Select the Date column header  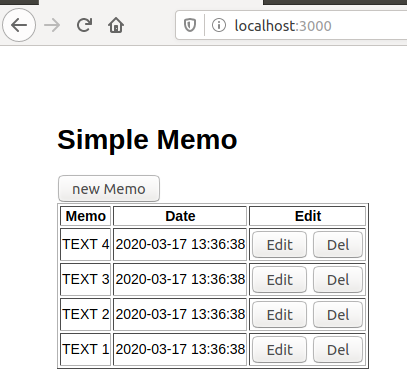click(180, 216)
